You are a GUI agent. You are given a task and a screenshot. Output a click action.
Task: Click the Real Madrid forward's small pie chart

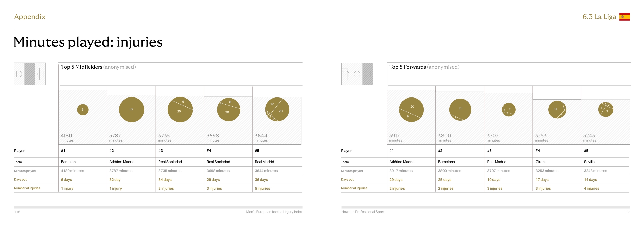(x=509, y=110)
